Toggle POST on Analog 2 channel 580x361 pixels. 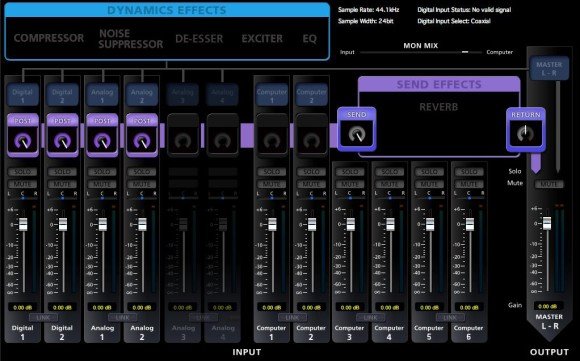(142, 121)
